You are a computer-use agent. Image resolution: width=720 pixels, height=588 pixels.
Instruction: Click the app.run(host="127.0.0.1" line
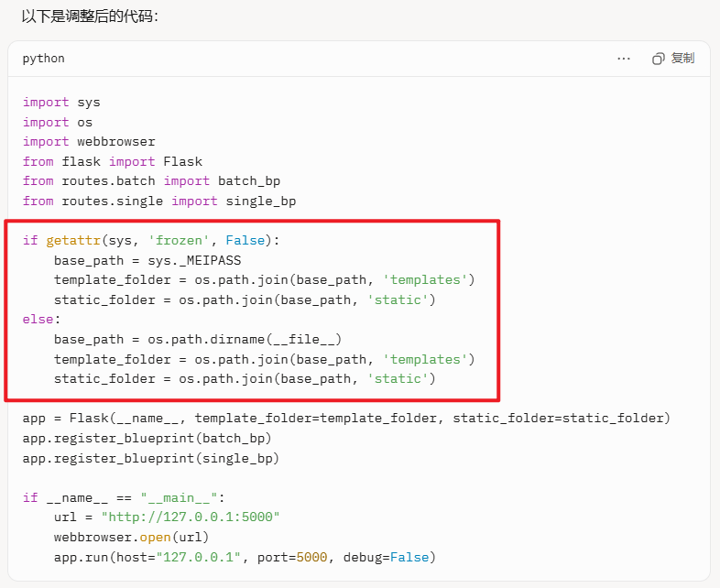tap(245, 557)
